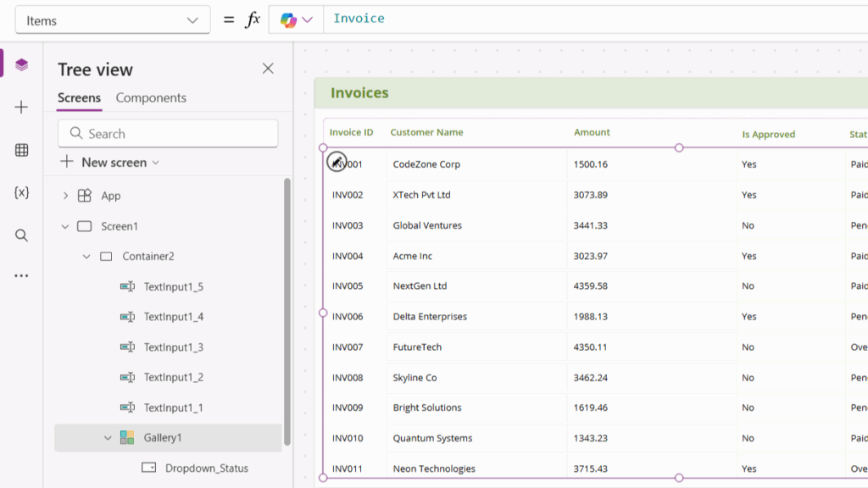Image resolution: width=868 pixels, height=488 pixels.
Task: Close the Tree view panel
Action: pos(268,69)
